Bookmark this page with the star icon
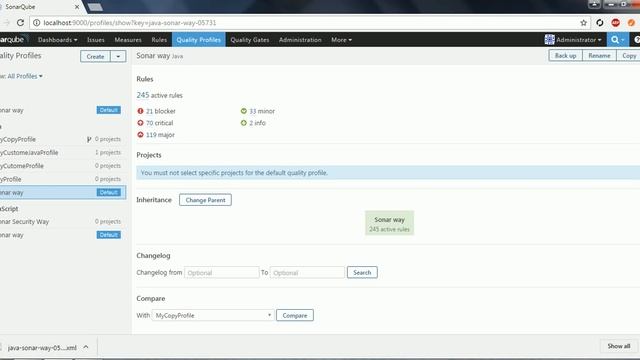Screen dimensions: 640x360 coord(584,23)
